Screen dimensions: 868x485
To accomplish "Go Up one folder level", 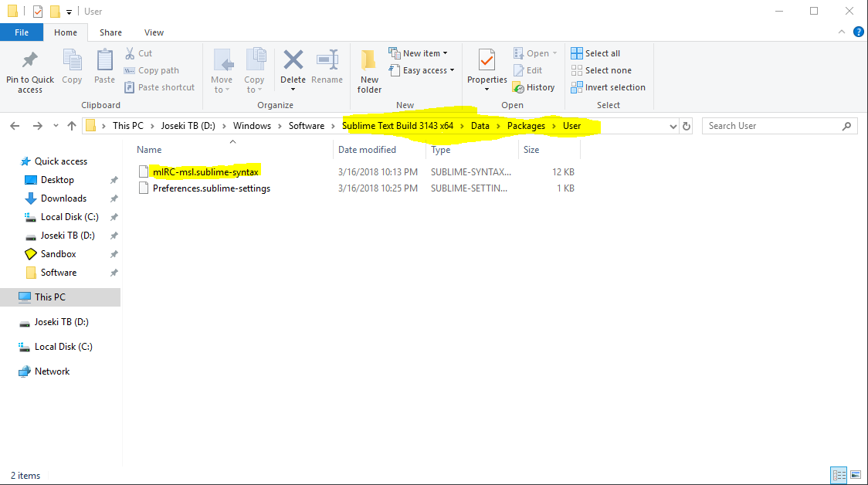I will 71,126.
